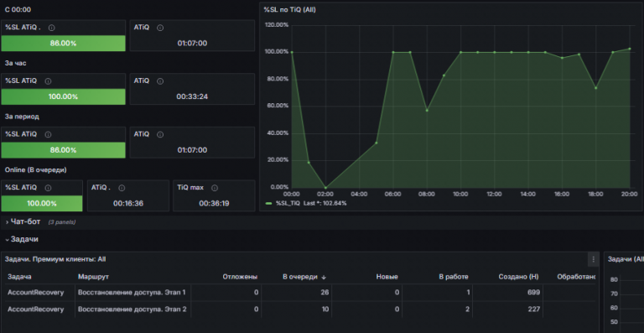Click info icon next to TiQ max

point(215,188)
